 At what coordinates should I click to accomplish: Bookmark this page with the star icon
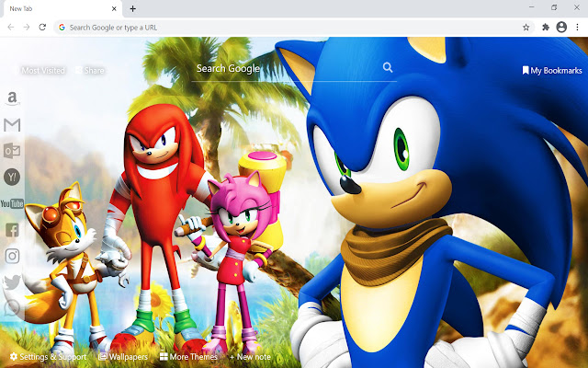[x=526, y=27]
